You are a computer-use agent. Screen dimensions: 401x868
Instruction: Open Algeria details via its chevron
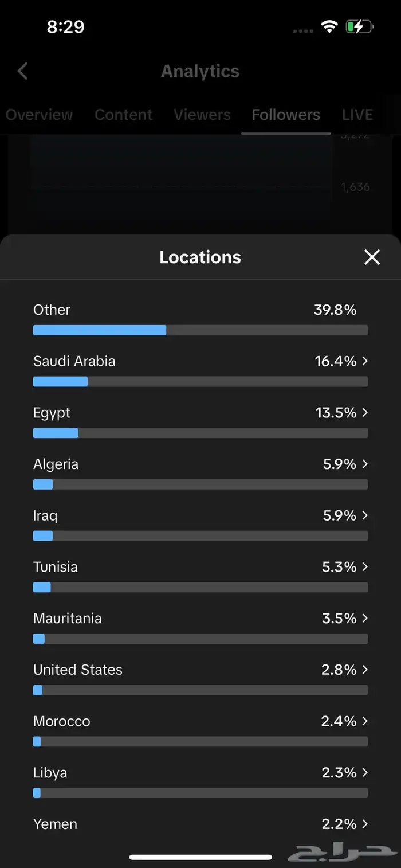point(365,464)
